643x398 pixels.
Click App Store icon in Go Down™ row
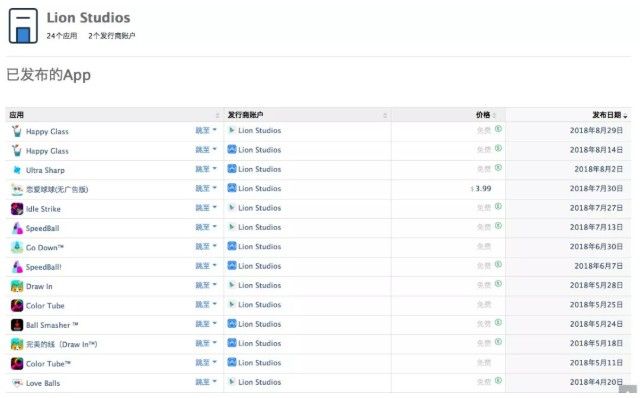point(232,246)
